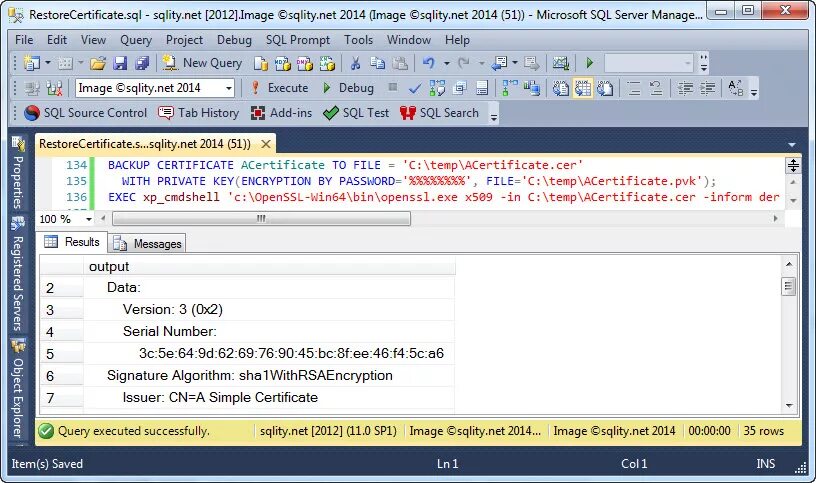This screenshot has height=483, width=816.
Task: Click the Increase Indent icon
Action: [x=707, y=88]
